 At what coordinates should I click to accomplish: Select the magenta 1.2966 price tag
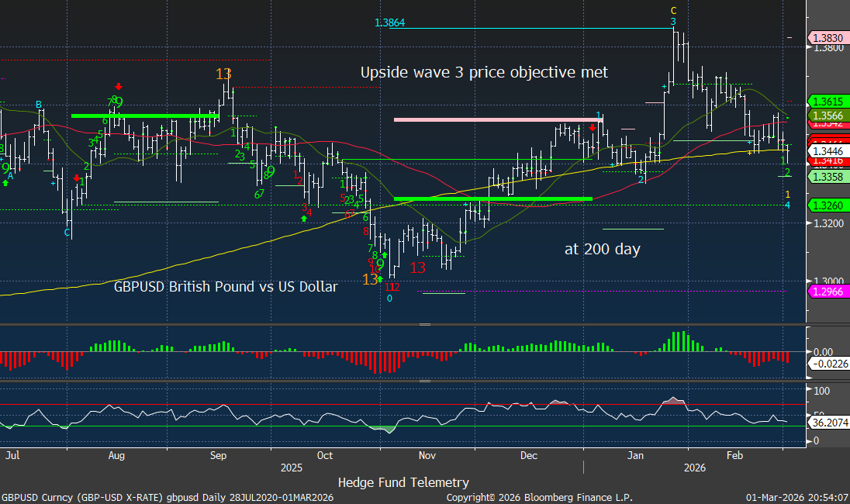click(x=827, y=291)
